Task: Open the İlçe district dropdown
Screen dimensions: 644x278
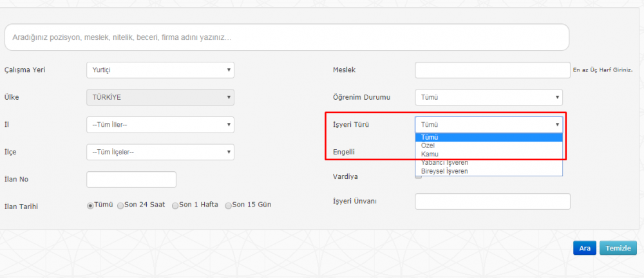Action: 160,152
